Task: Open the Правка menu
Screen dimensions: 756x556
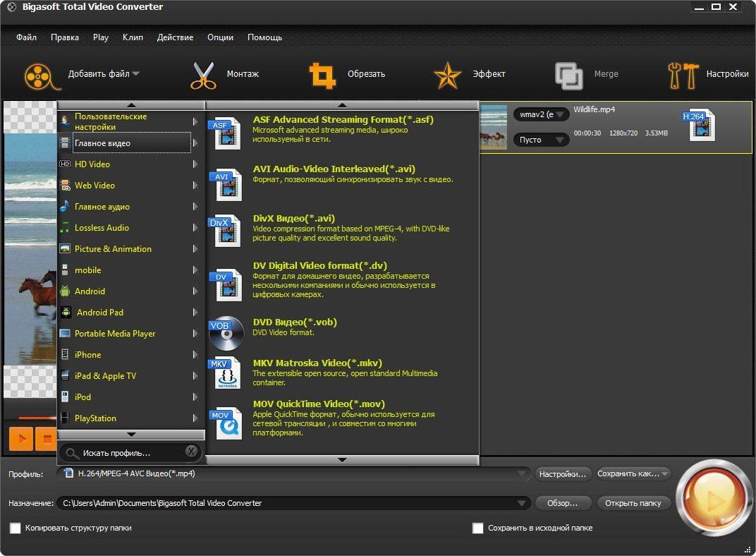Action: 65,37
